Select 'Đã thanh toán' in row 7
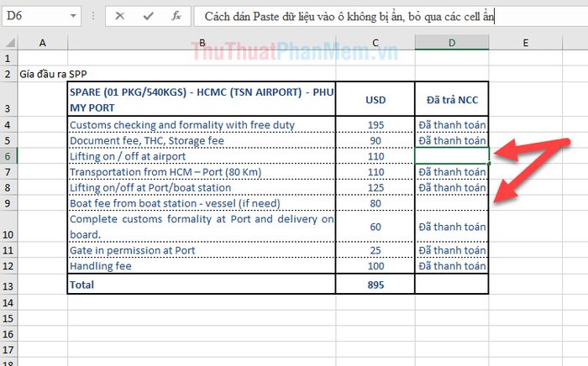This screenshot has width=588, height=366. tap(452, 172)
